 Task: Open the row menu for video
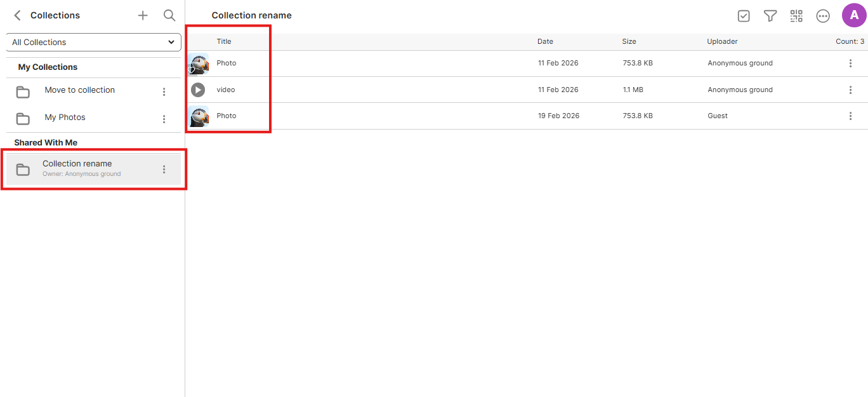point(850,90)
